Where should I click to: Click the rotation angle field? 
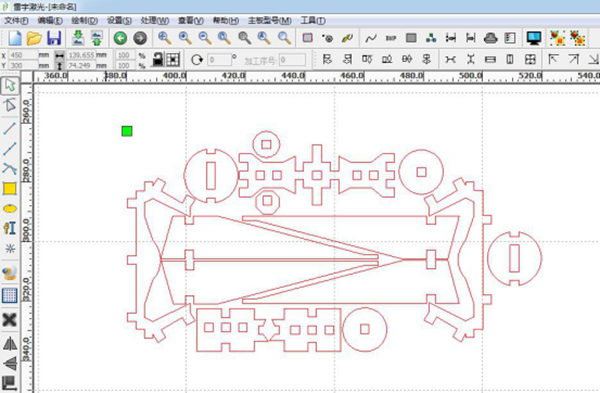(220, 60)
